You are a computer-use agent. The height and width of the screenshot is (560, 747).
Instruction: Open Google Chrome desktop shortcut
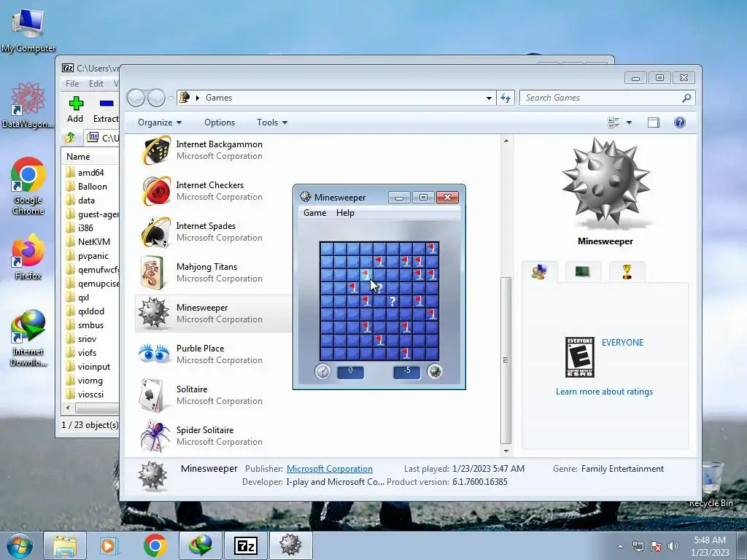pos(28,186)
